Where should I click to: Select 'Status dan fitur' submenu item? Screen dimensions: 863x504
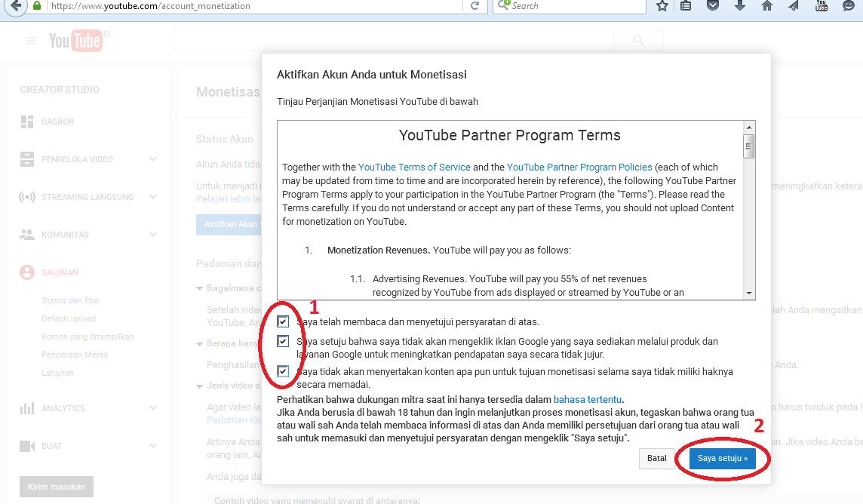[x=70, y=300]
